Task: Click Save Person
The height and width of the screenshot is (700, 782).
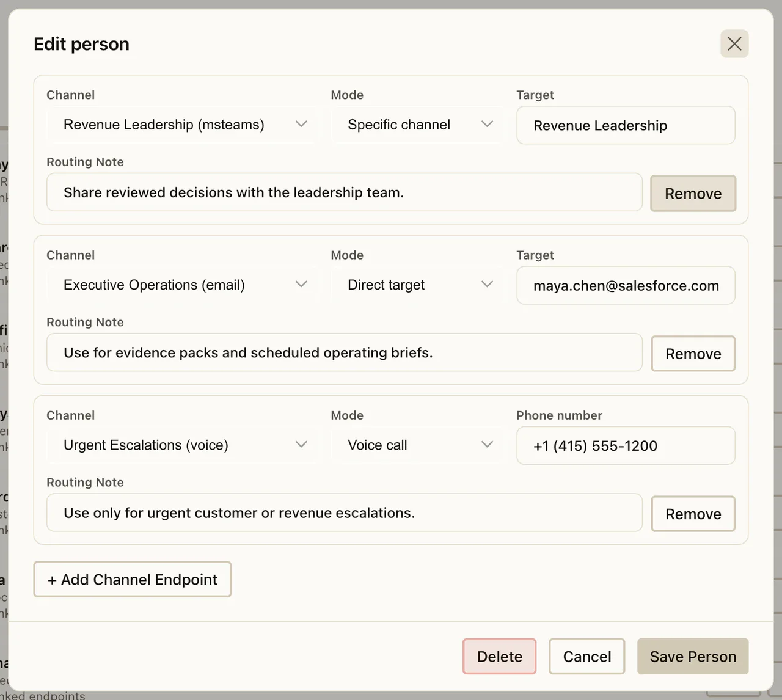Action: pyautogui.click(x=693, y=657)
